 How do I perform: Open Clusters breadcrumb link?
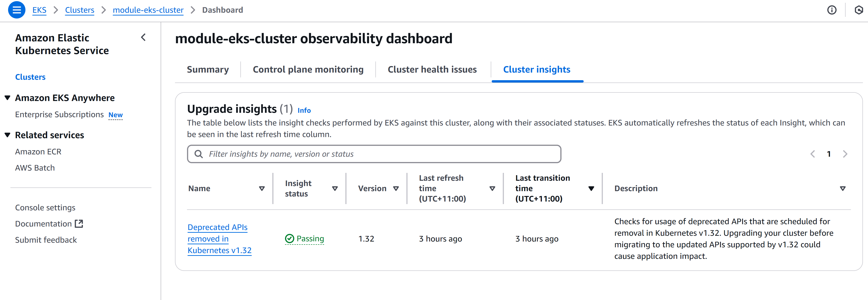coord(80,10)
